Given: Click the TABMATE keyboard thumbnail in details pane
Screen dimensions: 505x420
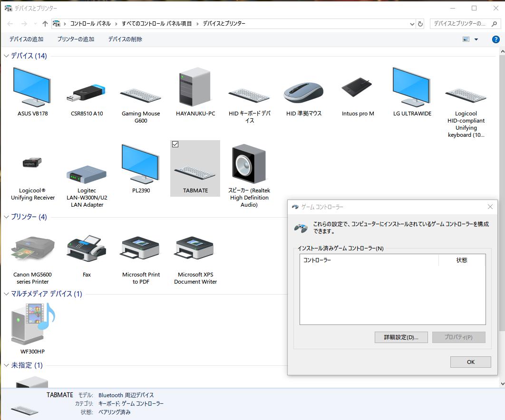Looking at the screenshot, I should [x=24, y=410].
